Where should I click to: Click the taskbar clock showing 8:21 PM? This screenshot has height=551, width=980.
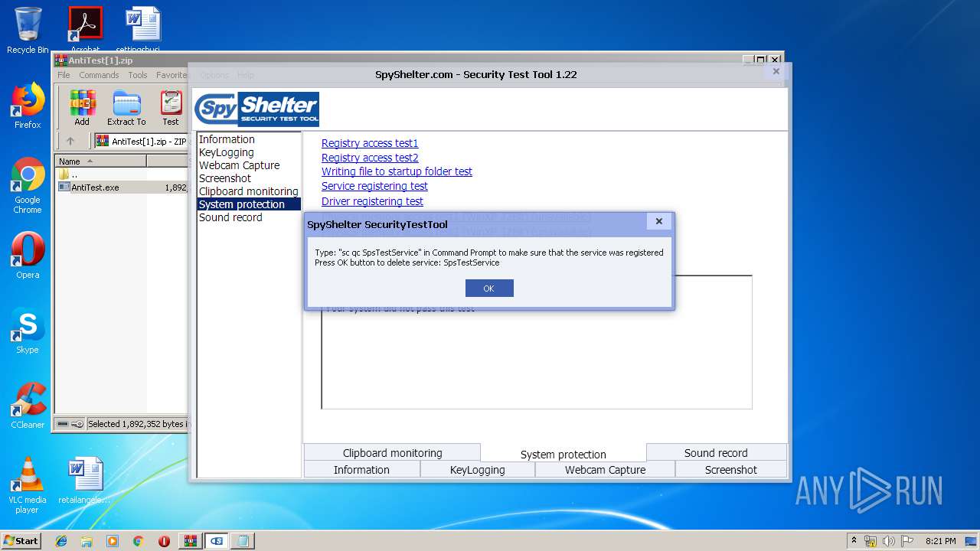click(940, 541)
